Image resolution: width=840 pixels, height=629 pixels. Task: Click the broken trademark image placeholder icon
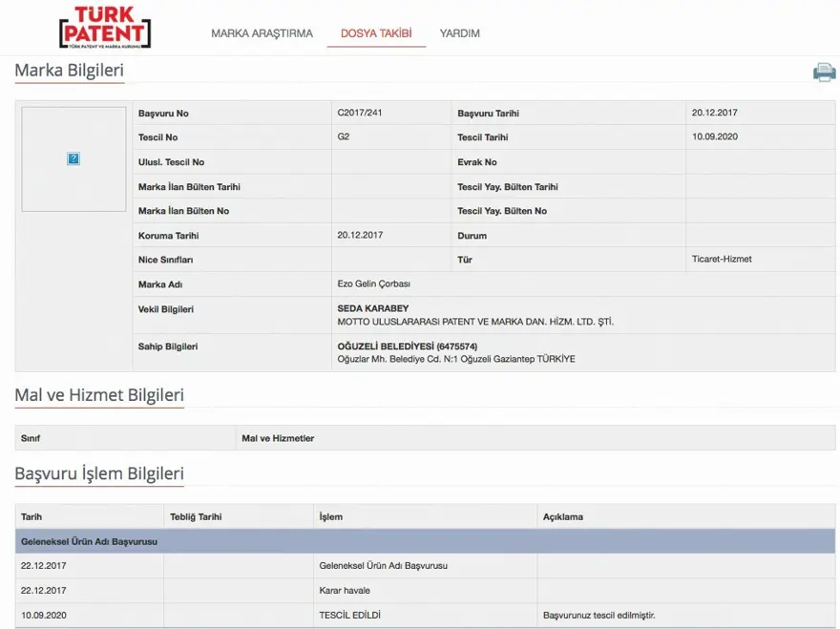pos(73,158)
